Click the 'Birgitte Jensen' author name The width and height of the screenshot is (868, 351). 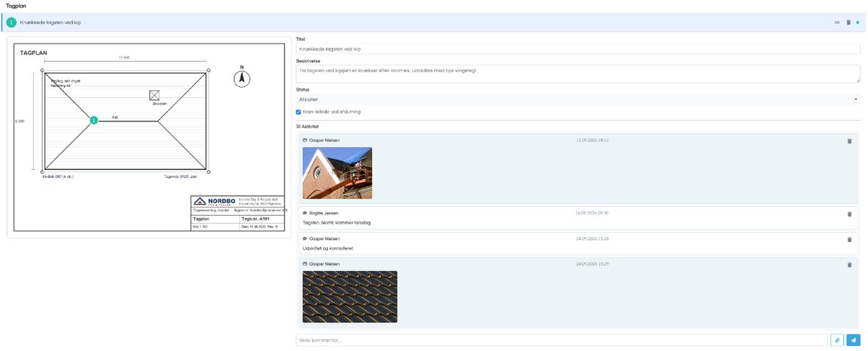pos(323,213)
